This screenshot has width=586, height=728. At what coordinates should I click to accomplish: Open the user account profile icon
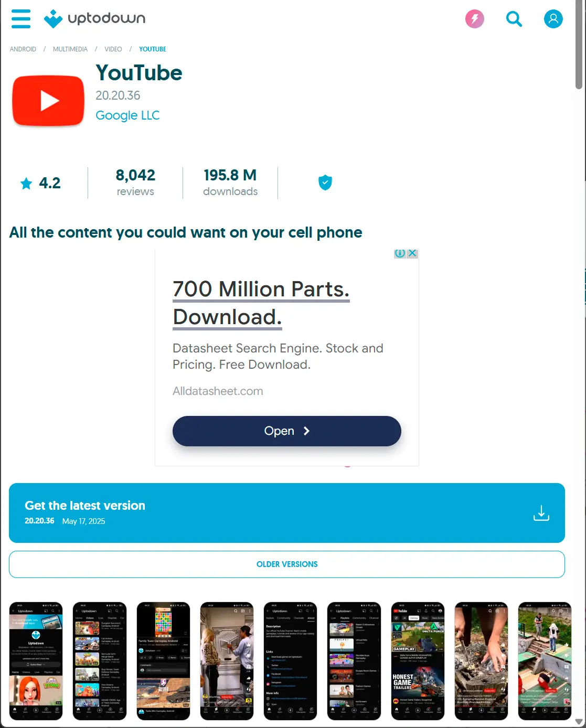point(553,19)
